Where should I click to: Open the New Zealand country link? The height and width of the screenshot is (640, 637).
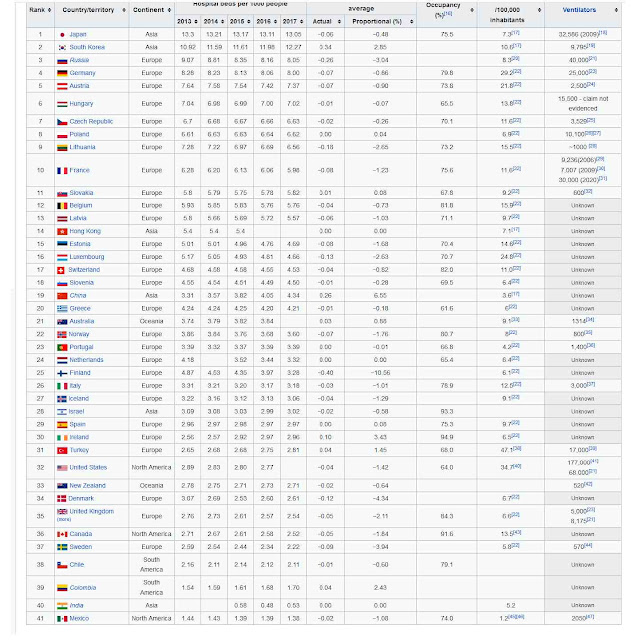[87, 486]
